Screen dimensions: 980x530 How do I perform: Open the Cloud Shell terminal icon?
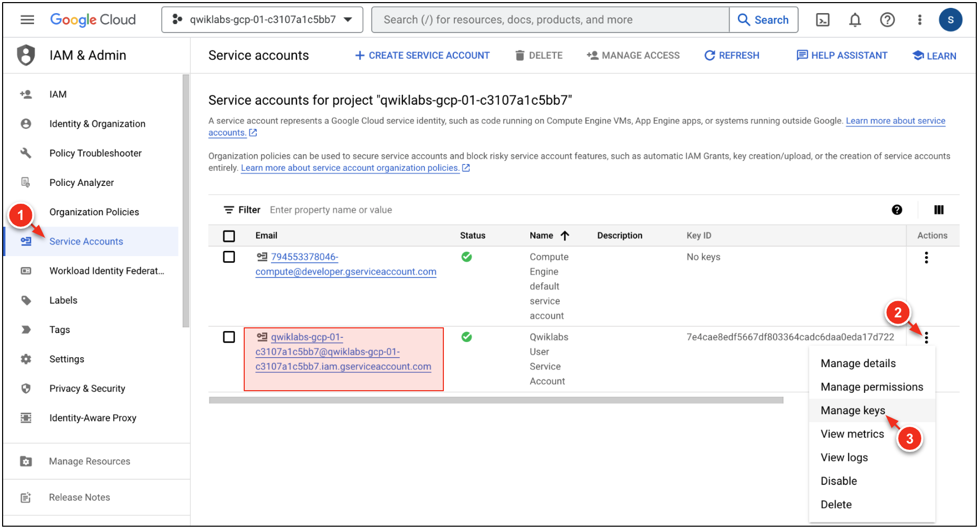click(x=823, y=20)
